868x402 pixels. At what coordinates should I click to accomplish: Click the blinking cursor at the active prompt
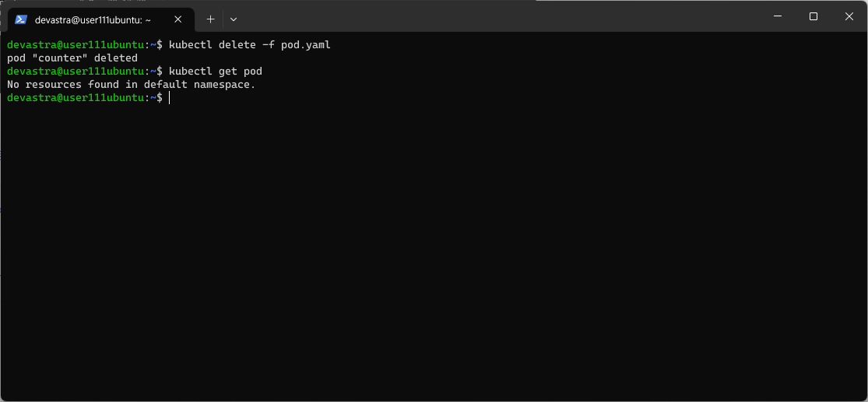click(170, 98)
